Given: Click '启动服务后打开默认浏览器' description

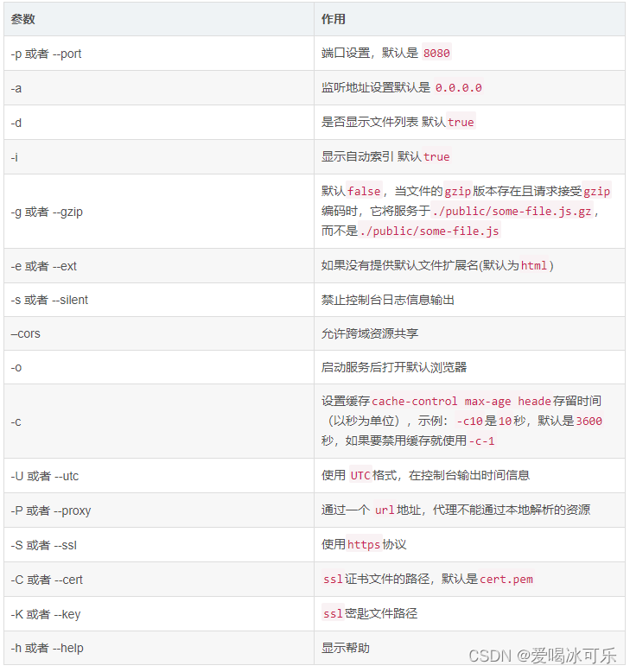Looking at the screenshot, I should [x=394, y=367].
